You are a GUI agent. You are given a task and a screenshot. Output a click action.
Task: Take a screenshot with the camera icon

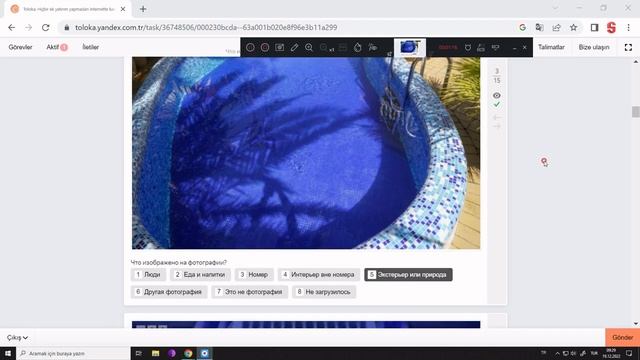(x=280, y=47)
